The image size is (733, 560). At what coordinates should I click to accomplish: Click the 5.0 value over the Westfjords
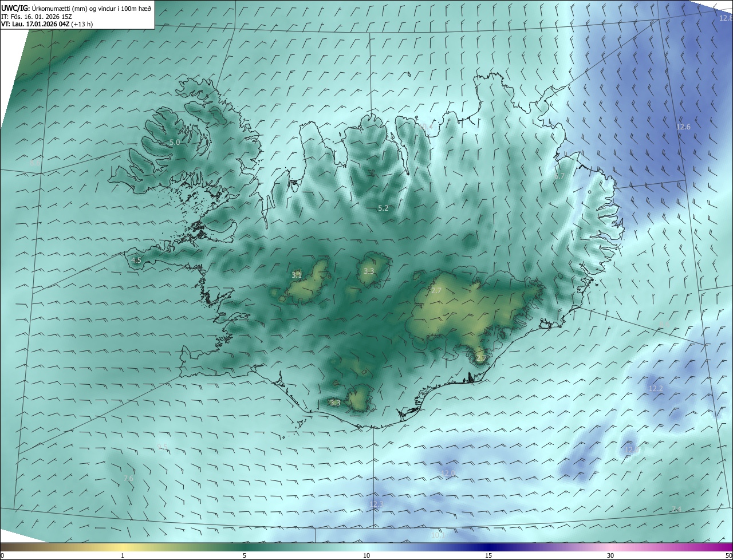[x=175, y=142]
